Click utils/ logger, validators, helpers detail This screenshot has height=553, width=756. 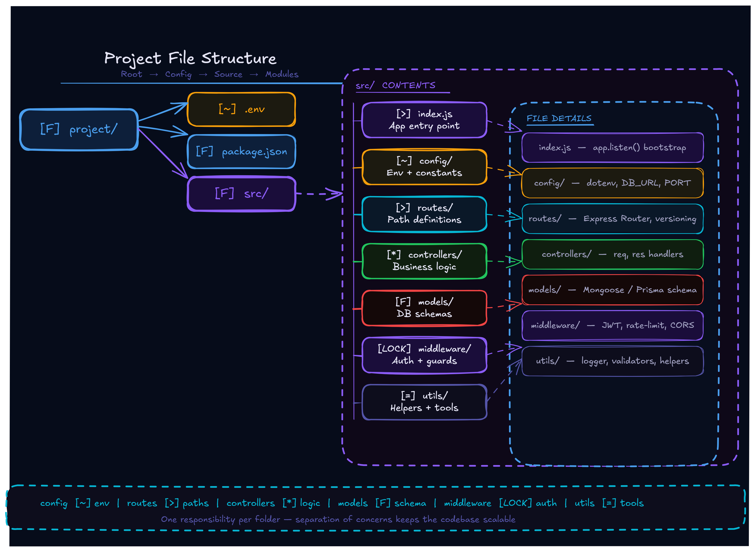(612, 361)
